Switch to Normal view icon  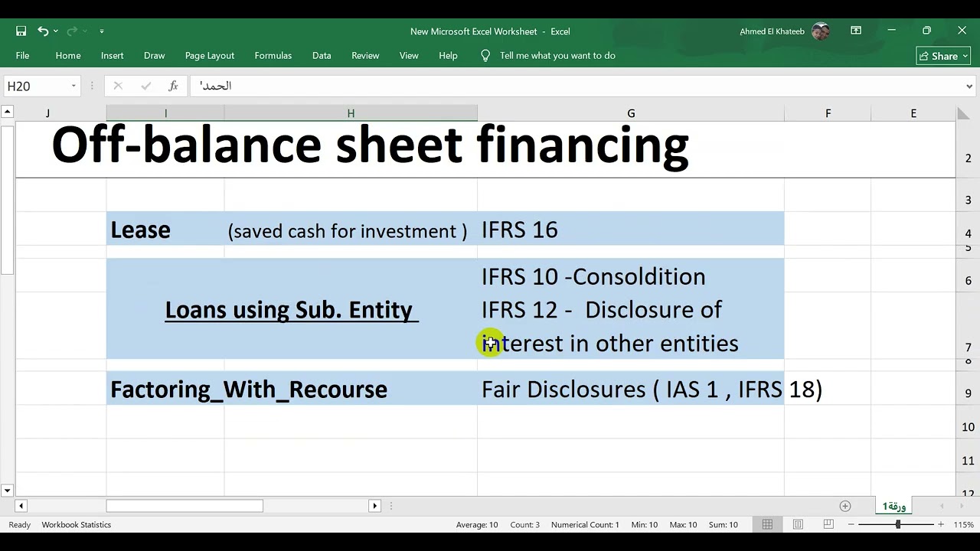(767, 524)
